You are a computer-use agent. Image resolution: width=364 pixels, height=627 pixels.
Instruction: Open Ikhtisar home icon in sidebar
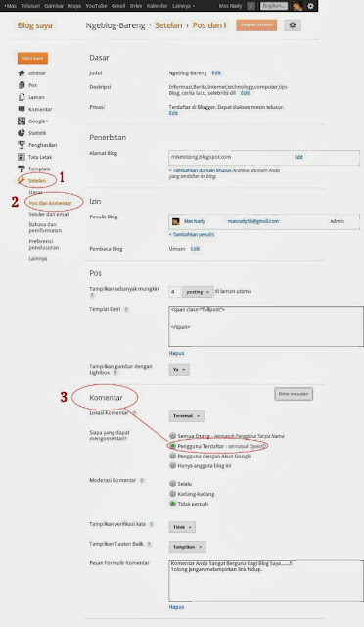point(22,73)
